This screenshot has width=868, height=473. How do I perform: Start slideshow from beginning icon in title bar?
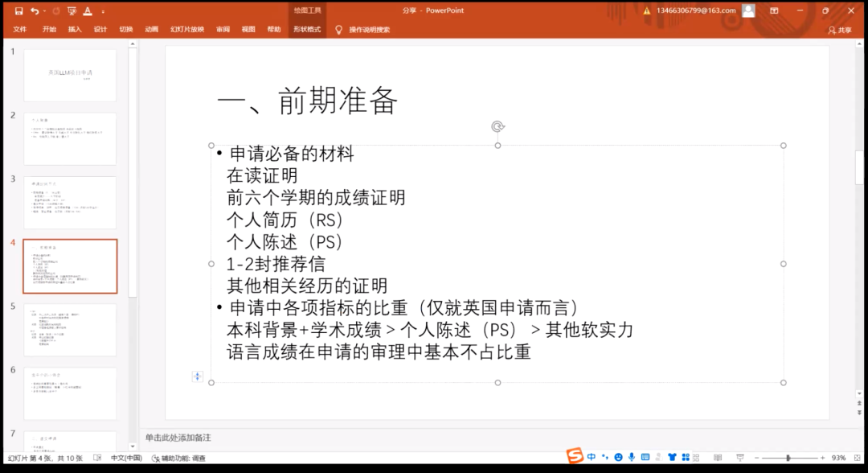(x=72, y=10)
